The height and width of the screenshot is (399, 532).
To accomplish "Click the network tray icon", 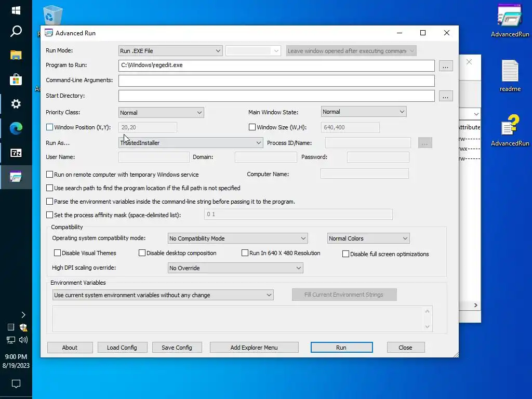I will (x=11, y=340).
